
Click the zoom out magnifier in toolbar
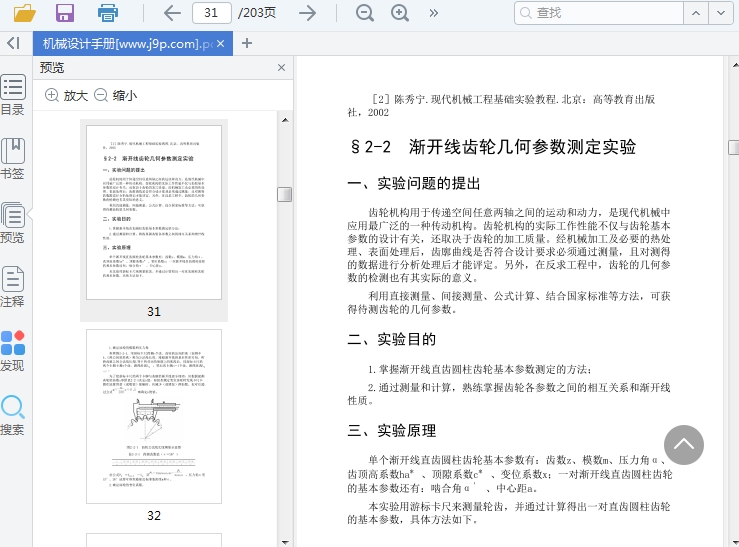tap(365, 13)
